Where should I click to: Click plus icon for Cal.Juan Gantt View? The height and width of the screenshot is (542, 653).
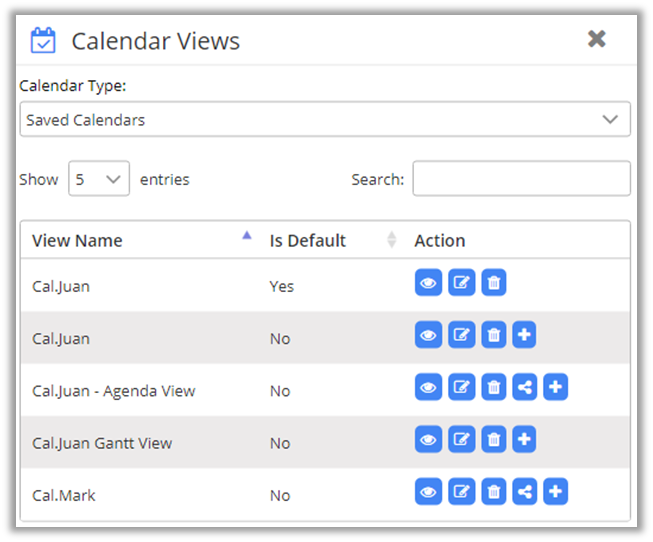pos(525,439)
